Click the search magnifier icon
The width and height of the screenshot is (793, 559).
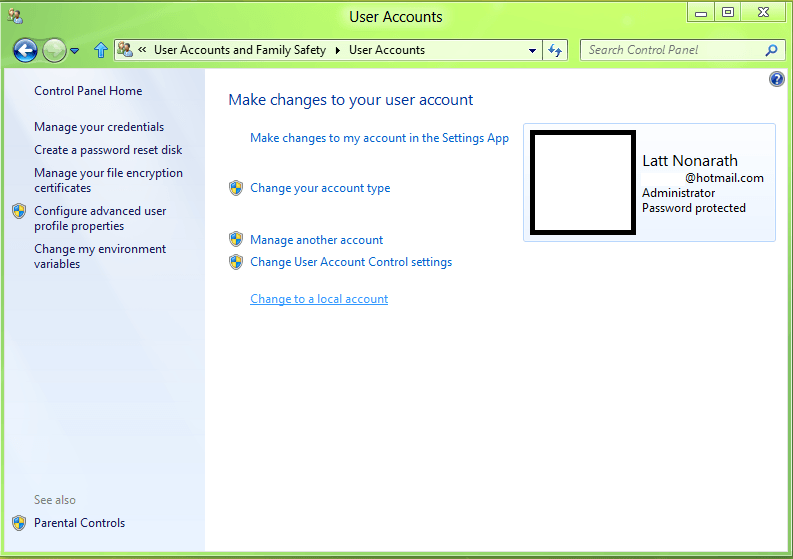(771, 50)
